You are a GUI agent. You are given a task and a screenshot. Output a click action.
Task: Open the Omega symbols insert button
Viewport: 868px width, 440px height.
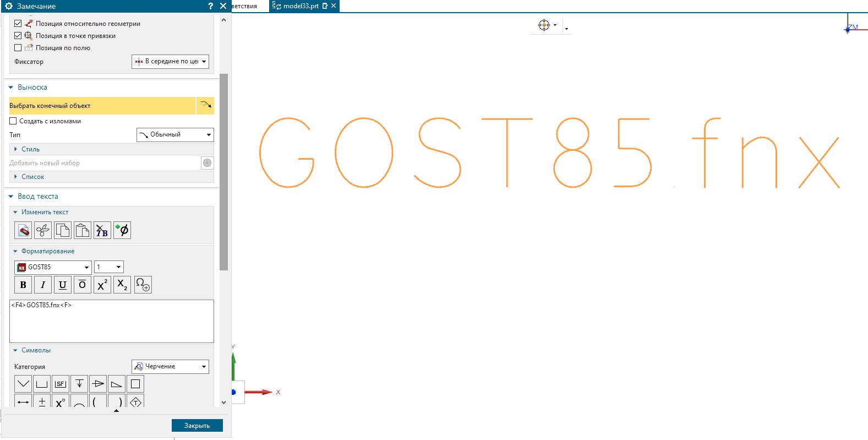point(143,285)
